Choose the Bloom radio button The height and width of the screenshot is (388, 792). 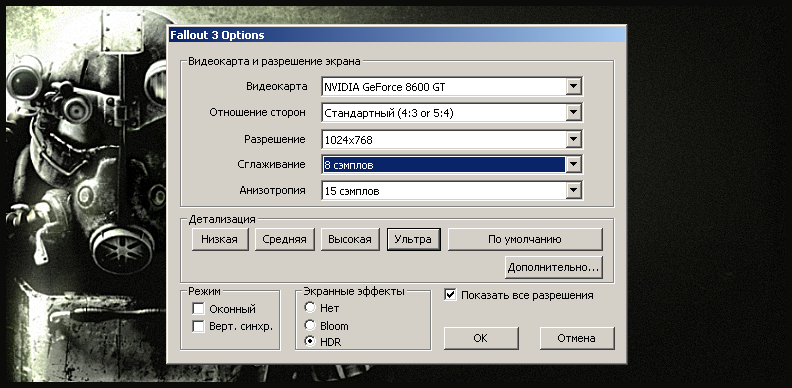point(310,325)
